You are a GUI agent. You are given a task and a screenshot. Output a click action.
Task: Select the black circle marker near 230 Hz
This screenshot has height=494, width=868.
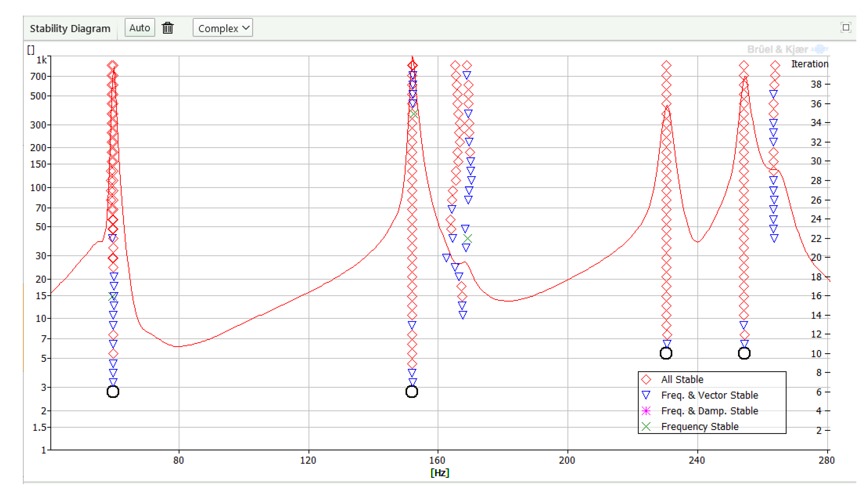point(666,353)
